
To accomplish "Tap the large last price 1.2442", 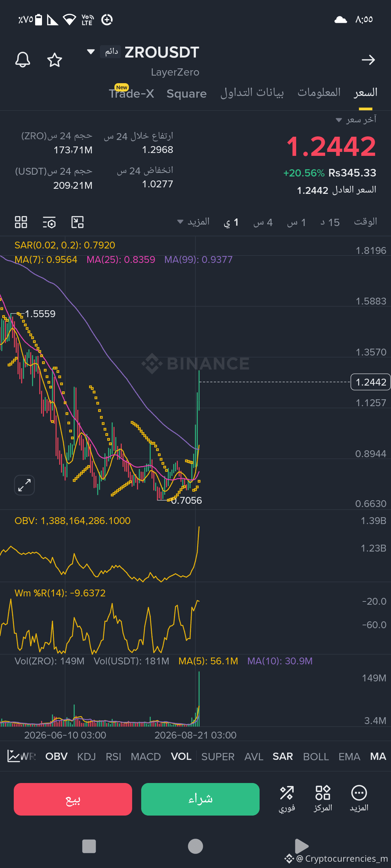I will coord(331,146).
